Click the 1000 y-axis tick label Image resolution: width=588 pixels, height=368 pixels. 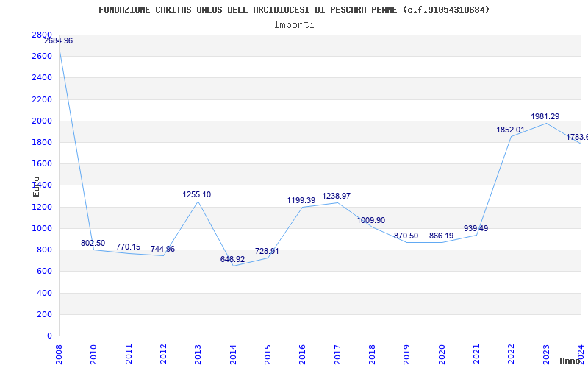point(42,228)
